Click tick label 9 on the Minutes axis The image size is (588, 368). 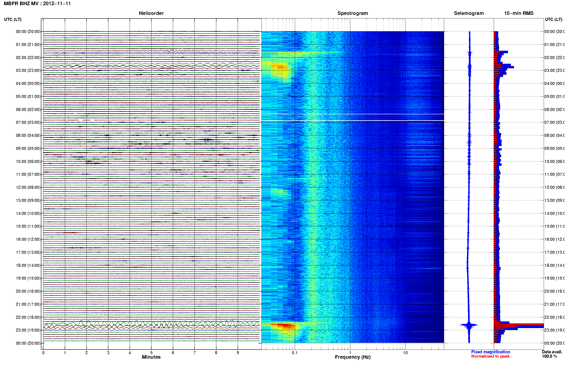(238, 353)
